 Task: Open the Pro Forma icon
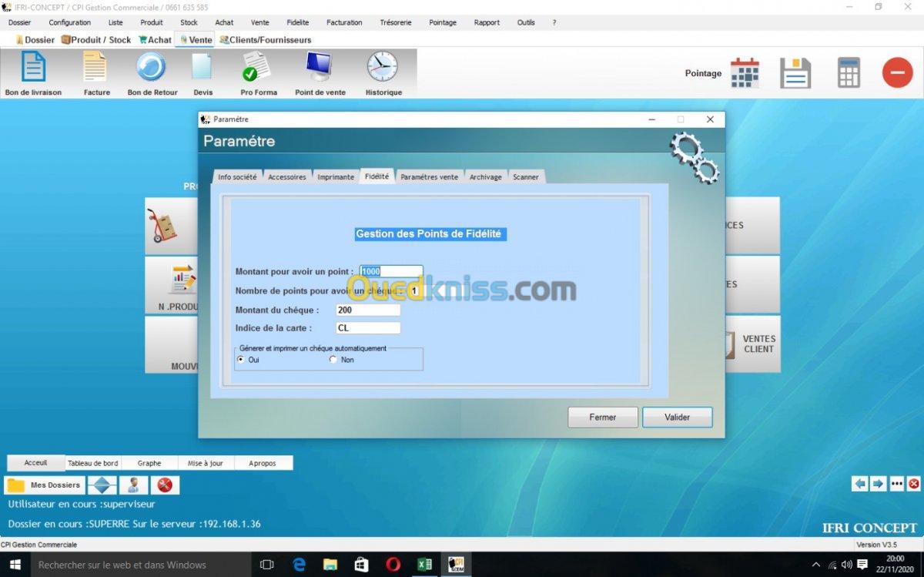pos(257,68)
